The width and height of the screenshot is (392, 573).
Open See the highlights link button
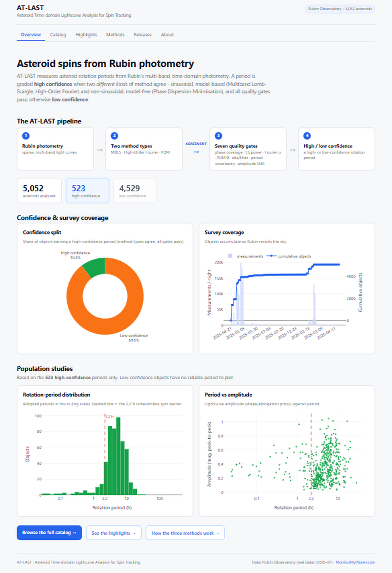coord(113,533)
